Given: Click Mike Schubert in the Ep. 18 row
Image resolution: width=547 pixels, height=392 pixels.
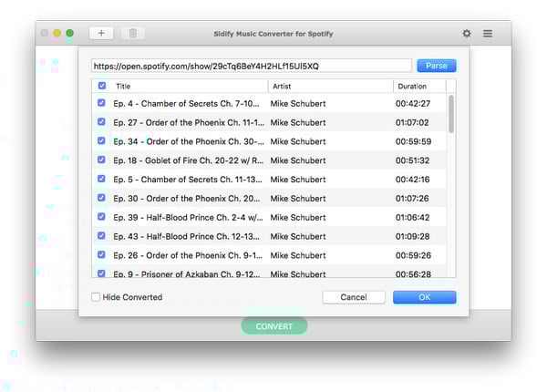Looking at the screenshot, I should tap(298, 160).
